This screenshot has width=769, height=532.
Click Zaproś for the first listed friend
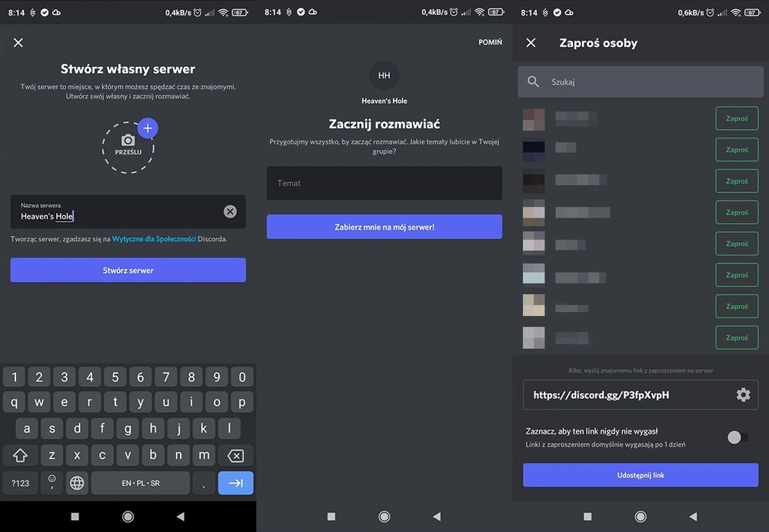[737, 118]
